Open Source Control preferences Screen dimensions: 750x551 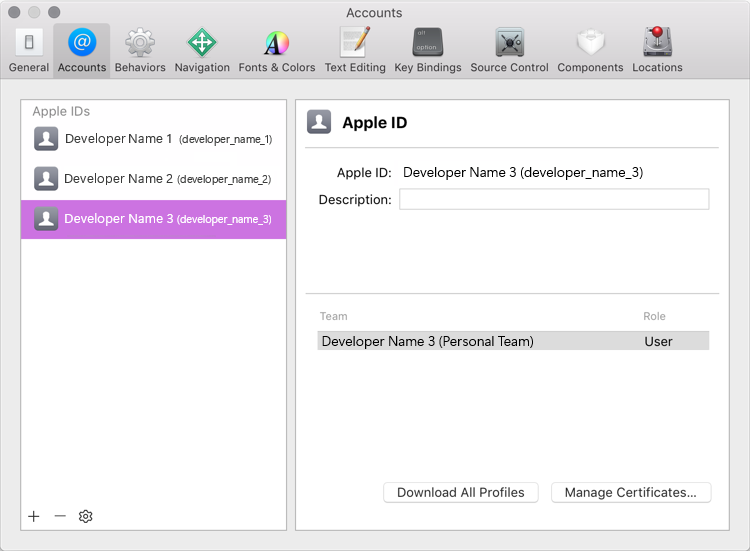tap(509, 50)
